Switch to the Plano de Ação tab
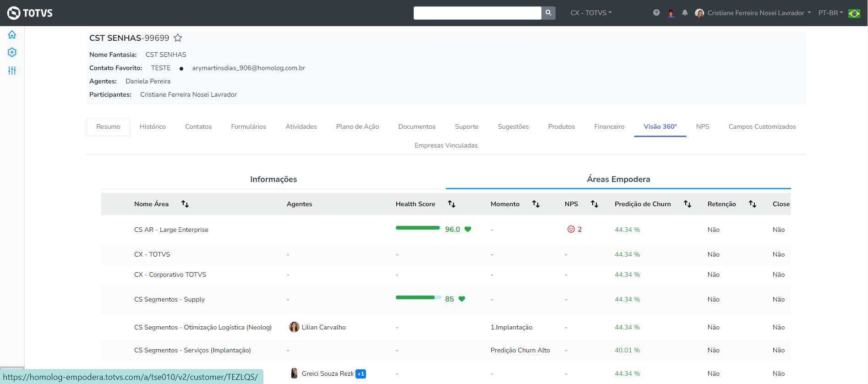This screenshot has height=384, width=868. click(x=357, y=127)
